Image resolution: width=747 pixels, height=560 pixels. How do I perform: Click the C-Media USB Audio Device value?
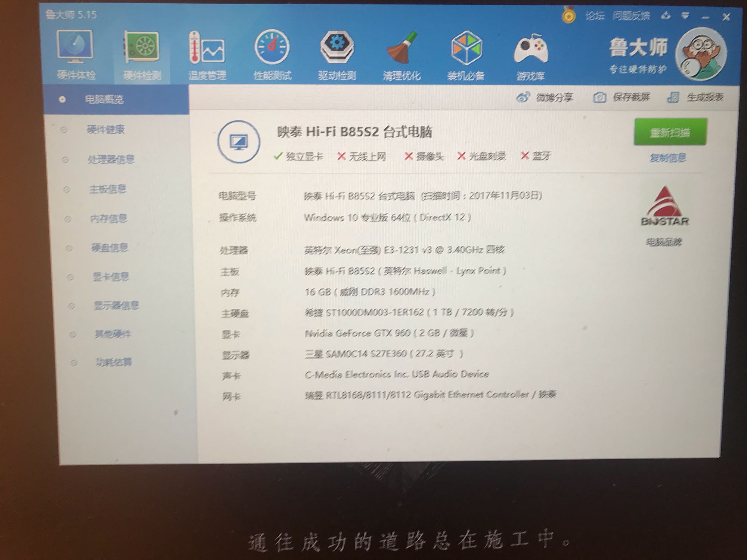point(397,374)
